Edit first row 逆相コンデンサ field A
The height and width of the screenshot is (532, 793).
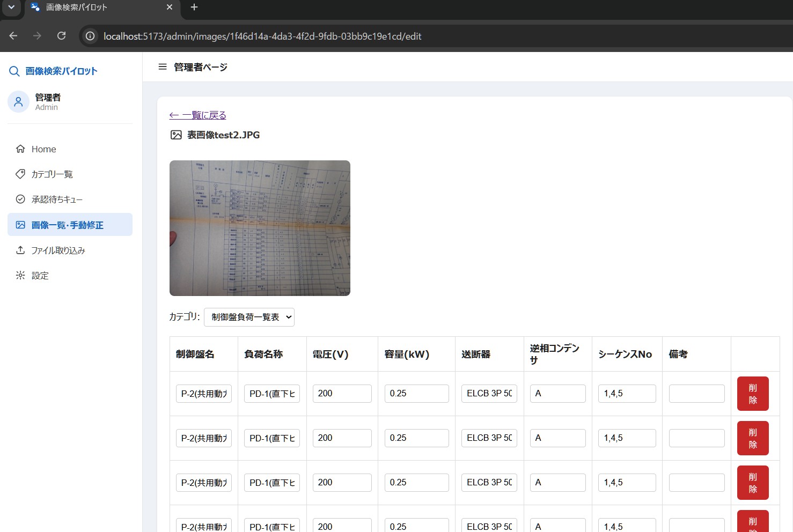[x=558, y=394]
